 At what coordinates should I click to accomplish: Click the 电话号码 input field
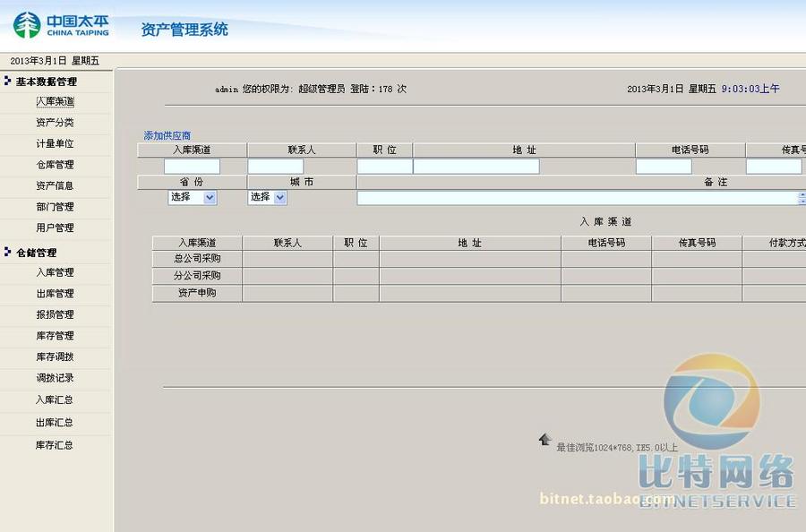click(x=664, y=166)
